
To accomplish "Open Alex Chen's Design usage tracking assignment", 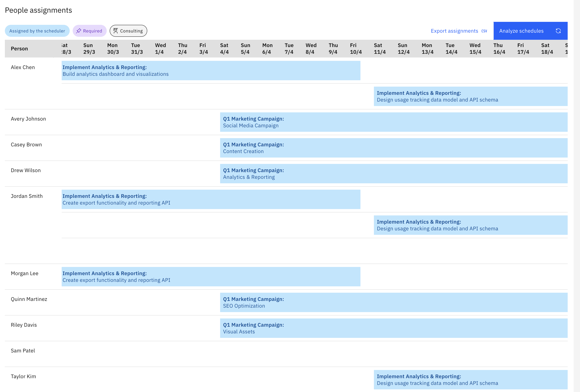I will pos(471,96).
